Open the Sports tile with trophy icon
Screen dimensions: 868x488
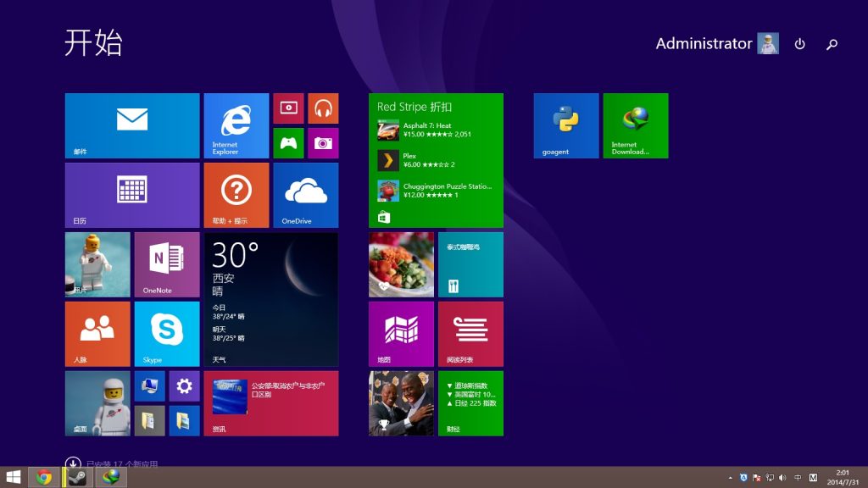click(401, 403)
